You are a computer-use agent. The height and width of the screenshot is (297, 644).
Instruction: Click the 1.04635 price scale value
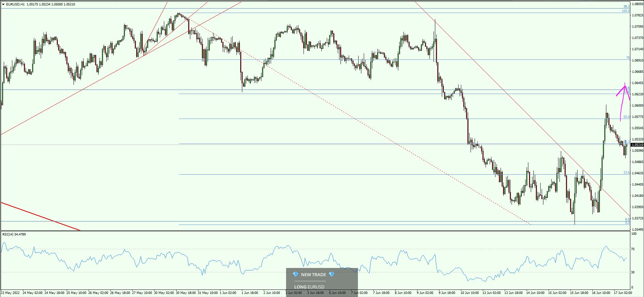coord(637,173)
